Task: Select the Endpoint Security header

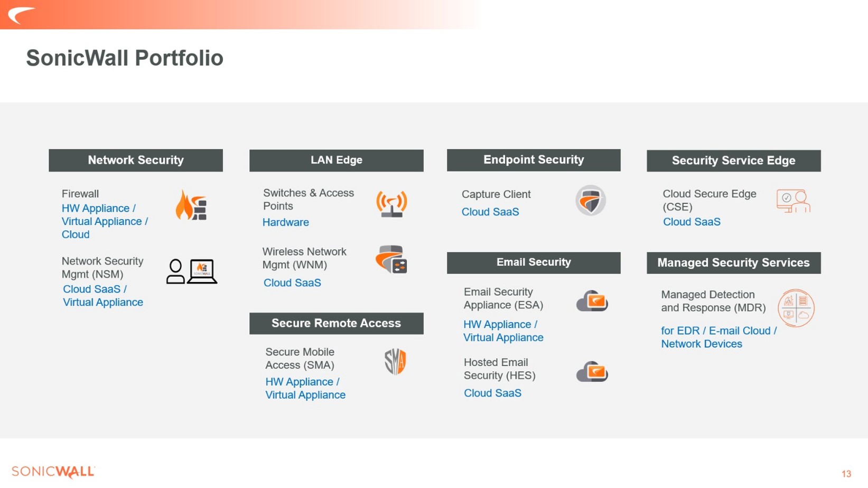Action: (x=534, y=159)
